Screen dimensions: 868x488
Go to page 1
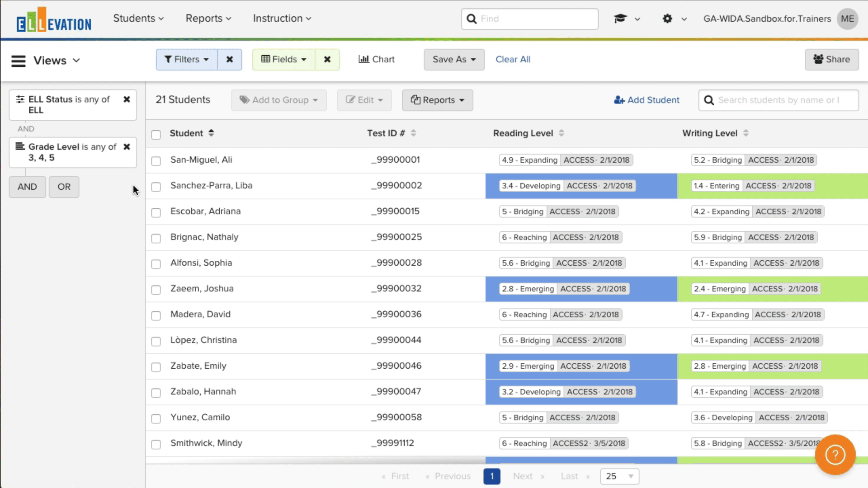(492, 476)
